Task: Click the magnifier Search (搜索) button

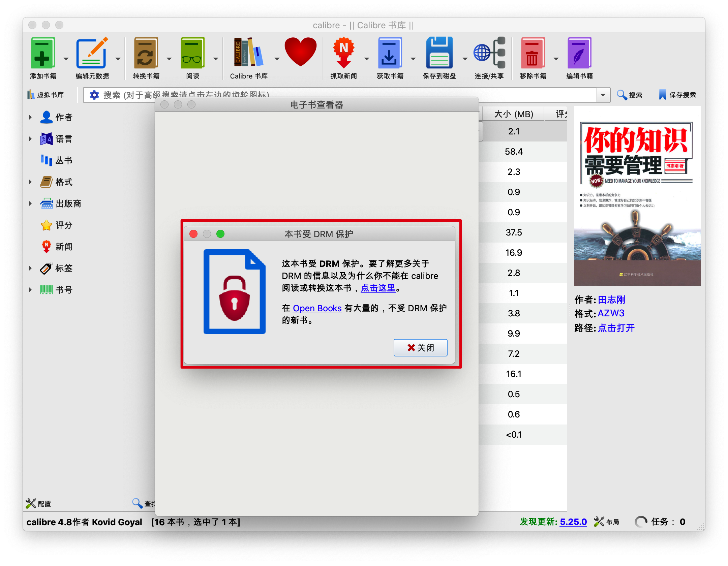Action: [x=629, y=95]
